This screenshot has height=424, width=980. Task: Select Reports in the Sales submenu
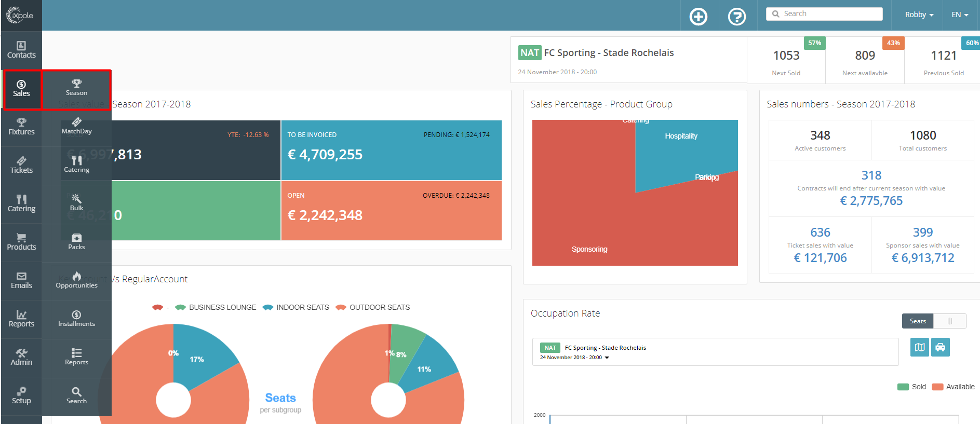76,358
